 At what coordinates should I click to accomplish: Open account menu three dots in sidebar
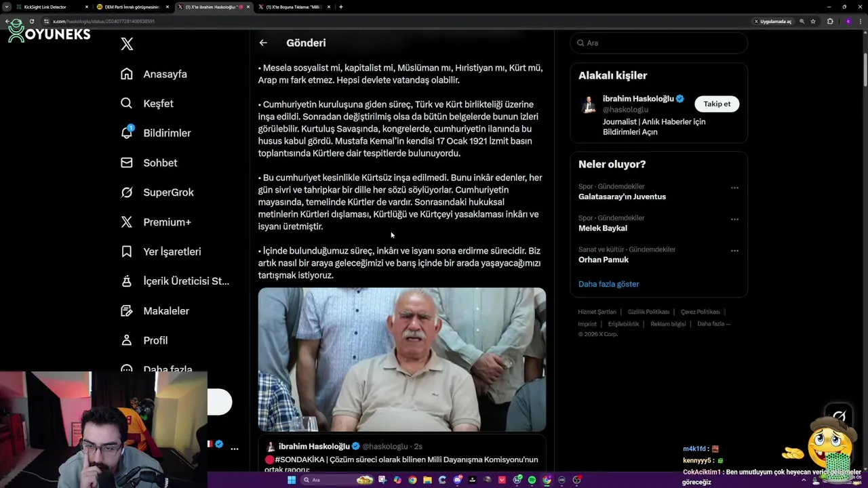click(x=235, y=449)
